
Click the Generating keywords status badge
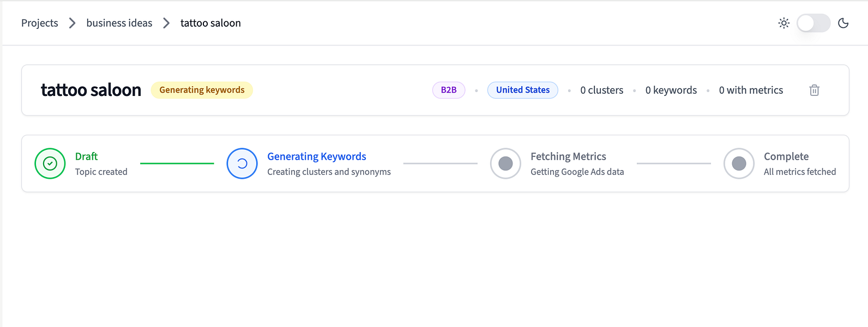click(x=202, y=90)
